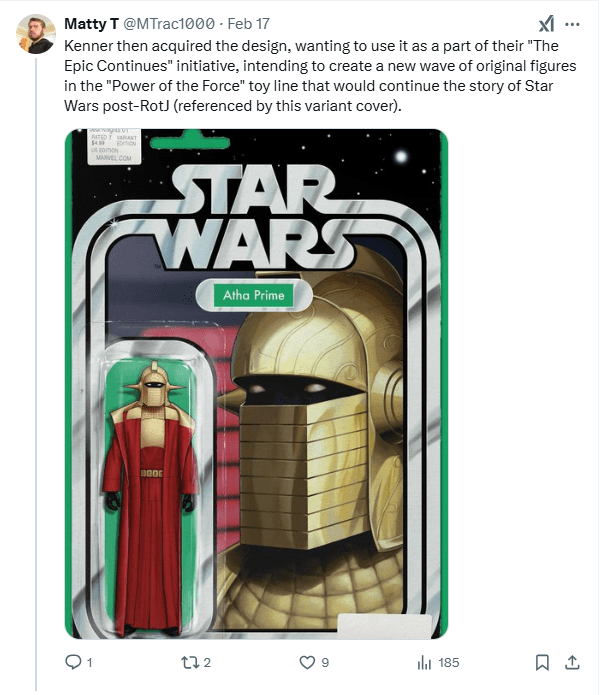This screenshot has width=600, height=695.
Task: Open the share upload-arrow icon
Action: (572, 662)
